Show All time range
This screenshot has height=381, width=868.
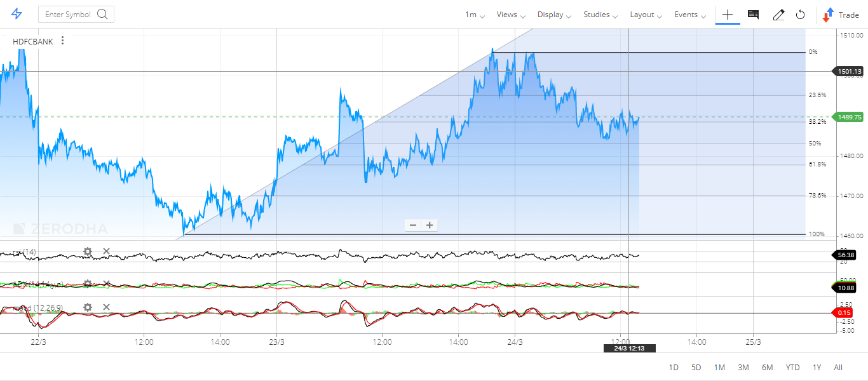point(838,368)
